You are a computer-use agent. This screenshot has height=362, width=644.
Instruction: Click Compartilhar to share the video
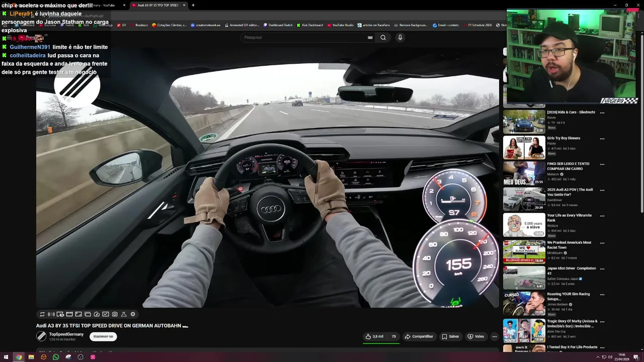point(419,336)
